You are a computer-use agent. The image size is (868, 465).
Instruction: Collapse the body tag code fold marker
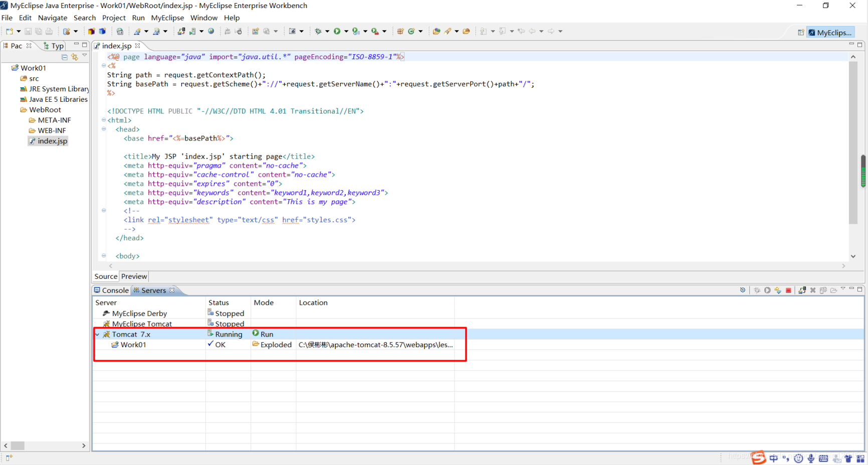104,255
